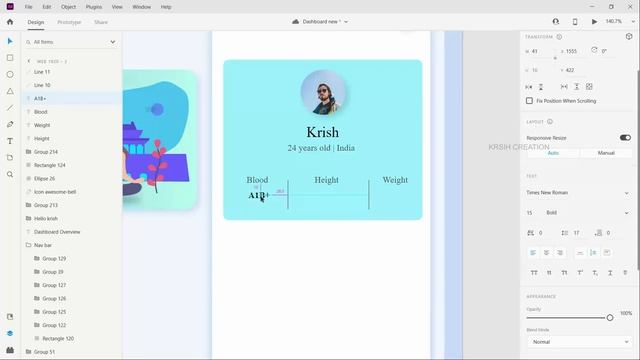The image size is (640, 360).
Task: Open the Plugins menu
Action: 94,7
